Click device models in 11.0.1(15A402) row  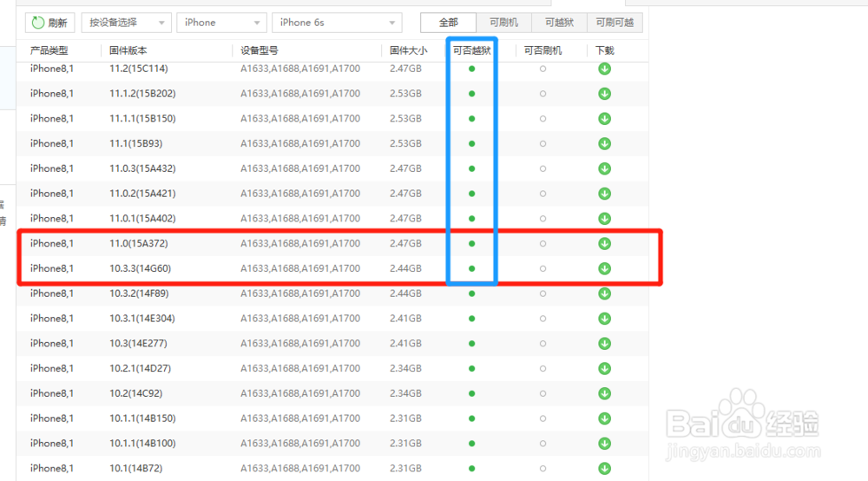[x=300, y=218]
